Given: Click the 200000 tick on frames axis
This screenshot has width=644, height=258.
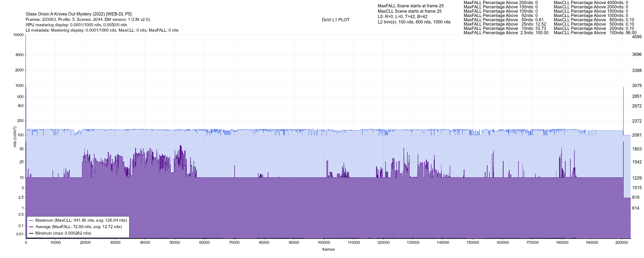Looking at the screenshot, I should point(622,243).
